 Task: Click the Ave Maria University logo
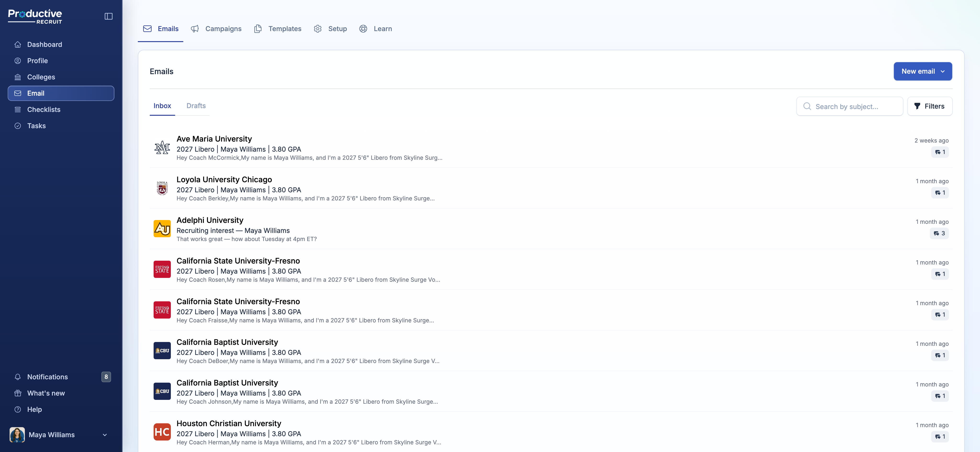click(x=162, y=148)
